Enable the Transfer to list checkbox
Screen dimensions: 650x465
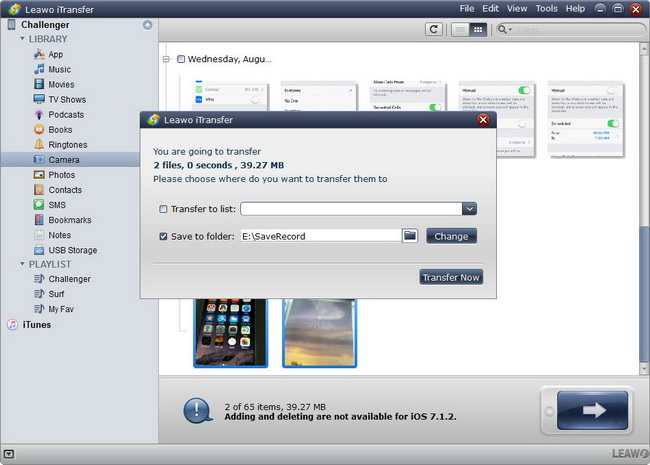tap(163, 209)
